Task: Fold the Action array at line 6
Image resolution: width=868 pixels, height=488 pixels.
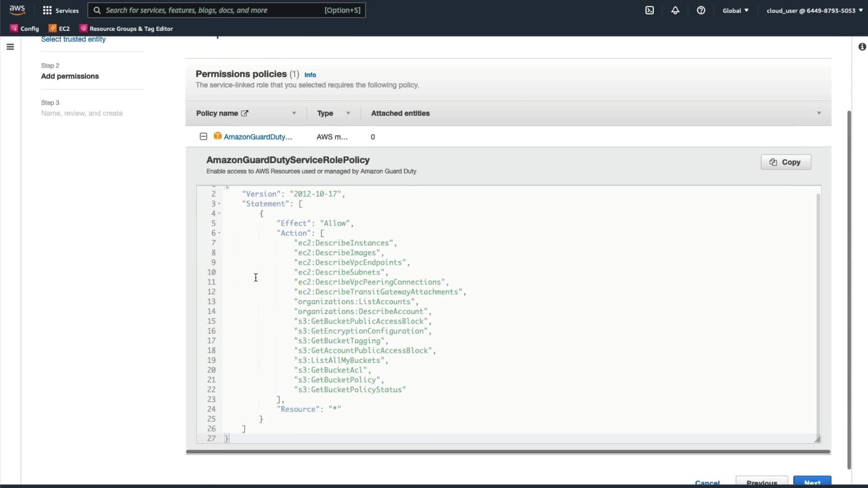Action: coord(219,233)
